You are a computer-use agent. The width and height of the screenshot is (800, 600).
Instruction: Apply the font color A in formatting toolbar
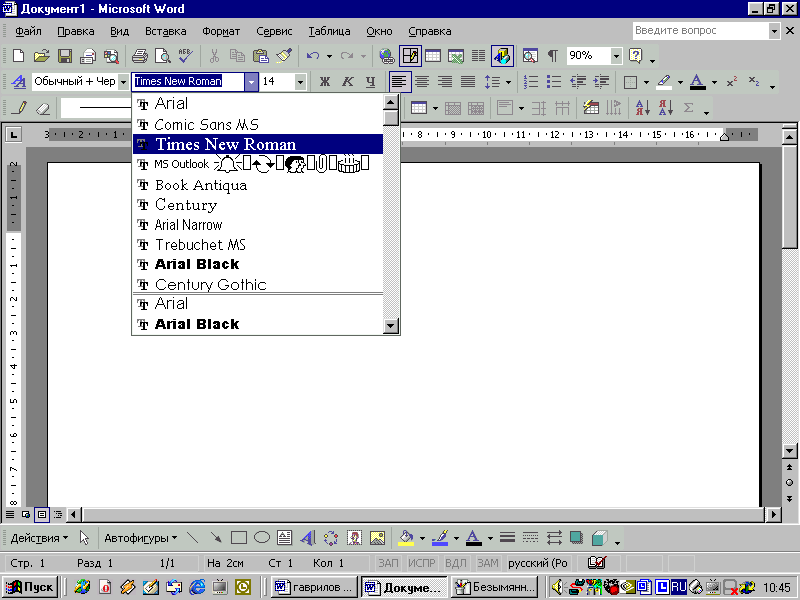point(697,82)
